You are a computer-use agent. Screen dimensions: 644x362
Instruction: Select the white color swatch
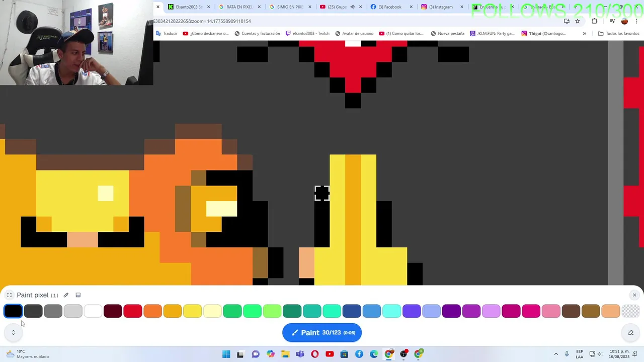pos(93,311)
